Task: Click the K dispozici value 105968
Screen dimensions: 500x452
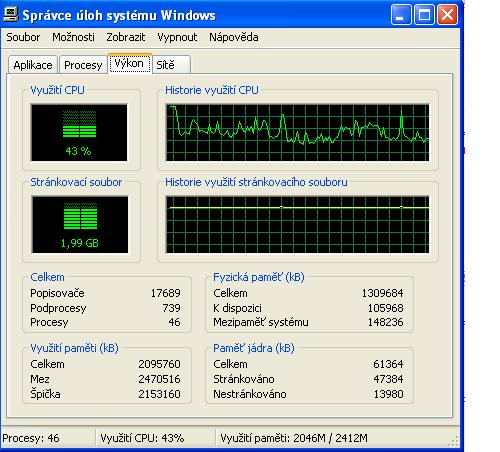Action: (386, 308)
